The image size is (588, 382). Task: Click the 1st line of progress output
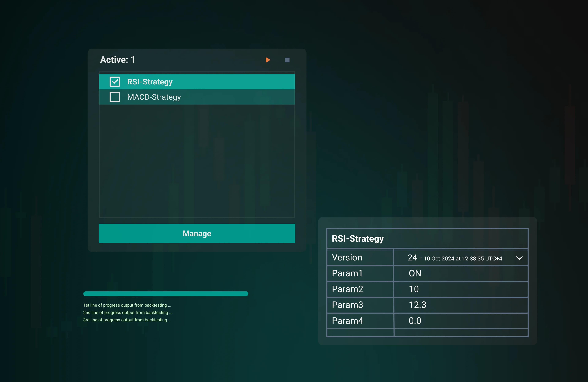127,305
